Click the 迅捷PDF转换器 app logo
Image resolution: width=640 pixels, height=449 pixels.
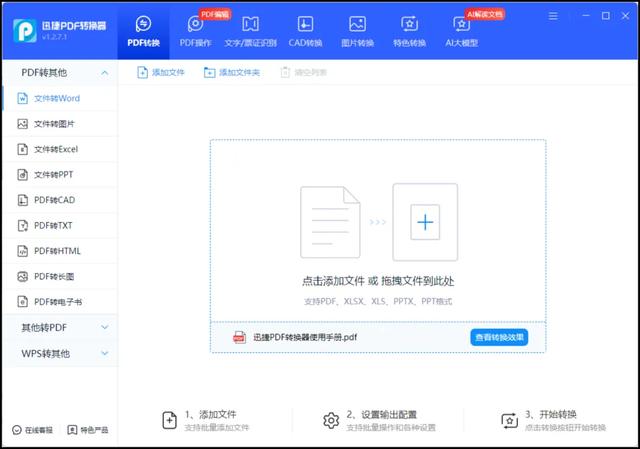click(x=25, y=31)
